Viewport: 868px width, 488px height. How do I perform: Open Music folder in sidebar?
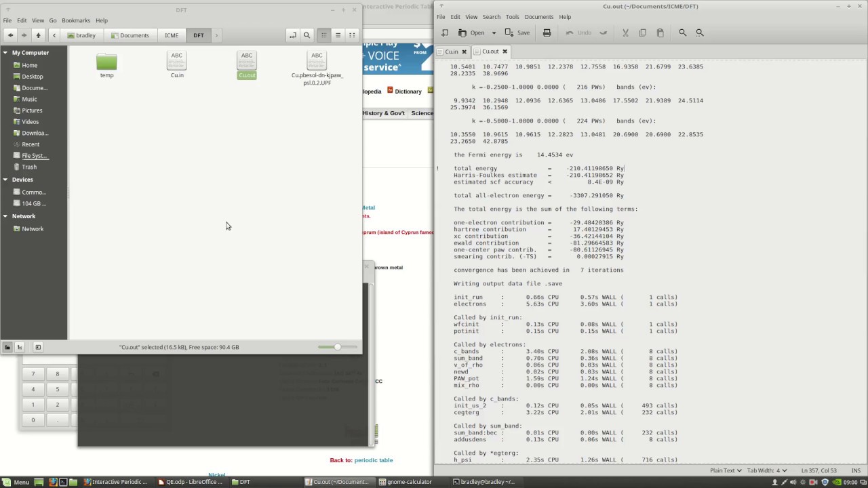pyautogui.click(x=29, y=99)
